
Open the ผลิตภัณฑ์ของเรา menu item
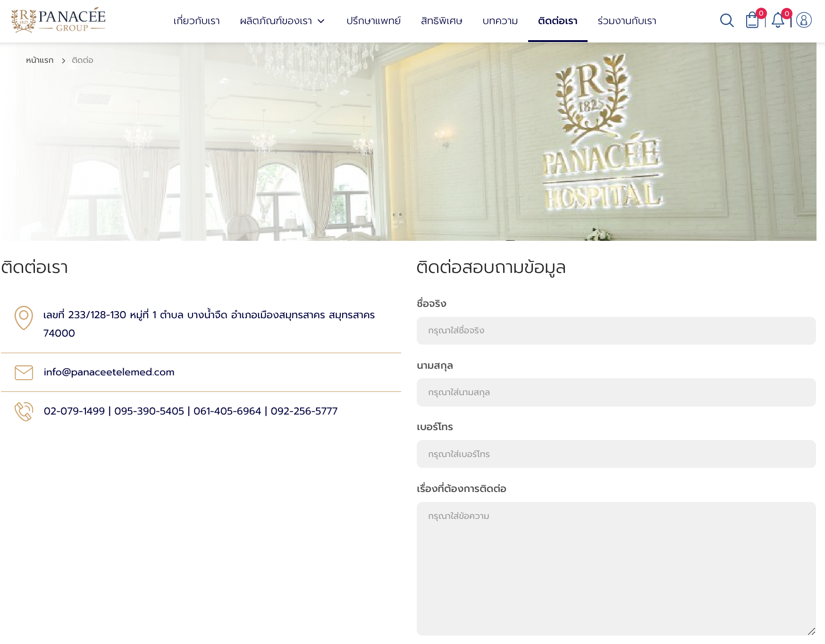click(276, 21)
